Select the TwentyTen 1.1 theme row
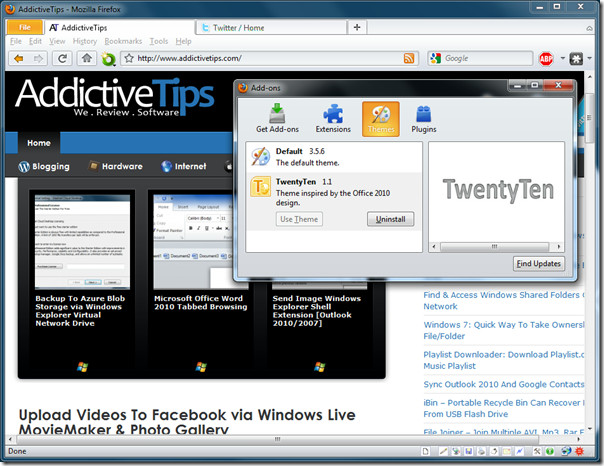The image size is (604, 466). point(334,202)
